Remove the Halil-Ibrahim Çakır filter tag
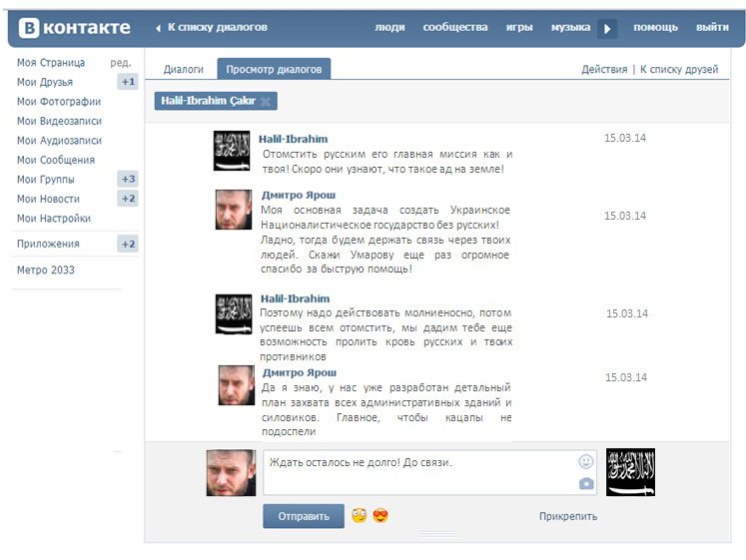The width and height of the screenshot is (746, 560). 265,102
